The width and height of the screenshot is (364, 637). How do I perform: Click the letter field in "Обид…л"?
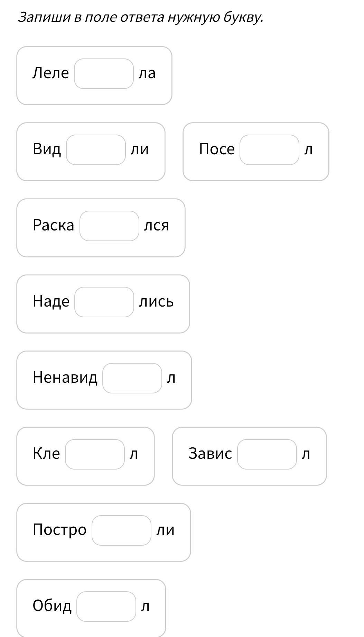point(106,607)
